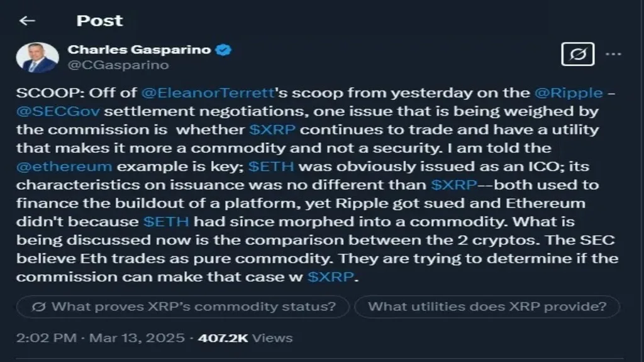
Task: Ask "What proves XRP's commodity status?"
Action: [x=182, y=307]
